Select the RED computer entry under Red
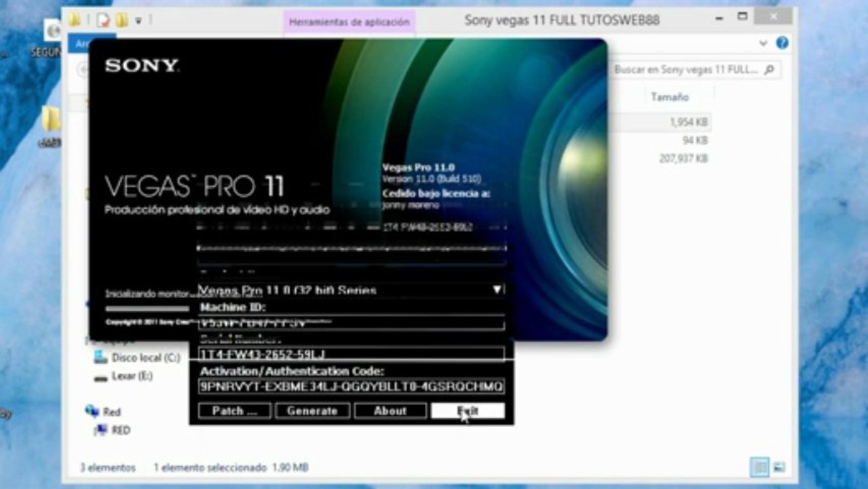Viewport: 868px width, 489px height. [121, 430]
